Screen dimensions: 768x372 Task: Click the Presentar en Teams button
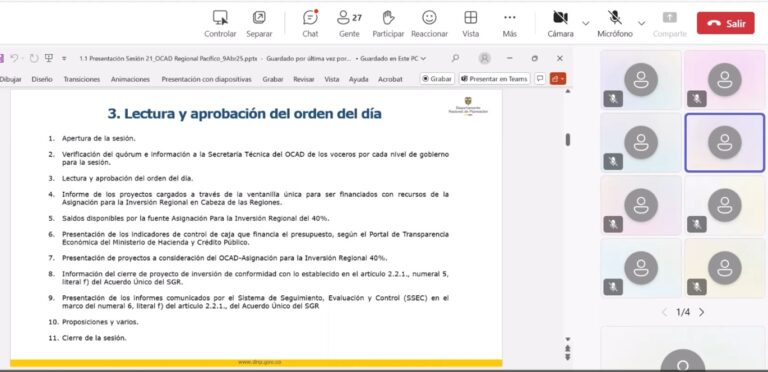[x=495, y=79]
